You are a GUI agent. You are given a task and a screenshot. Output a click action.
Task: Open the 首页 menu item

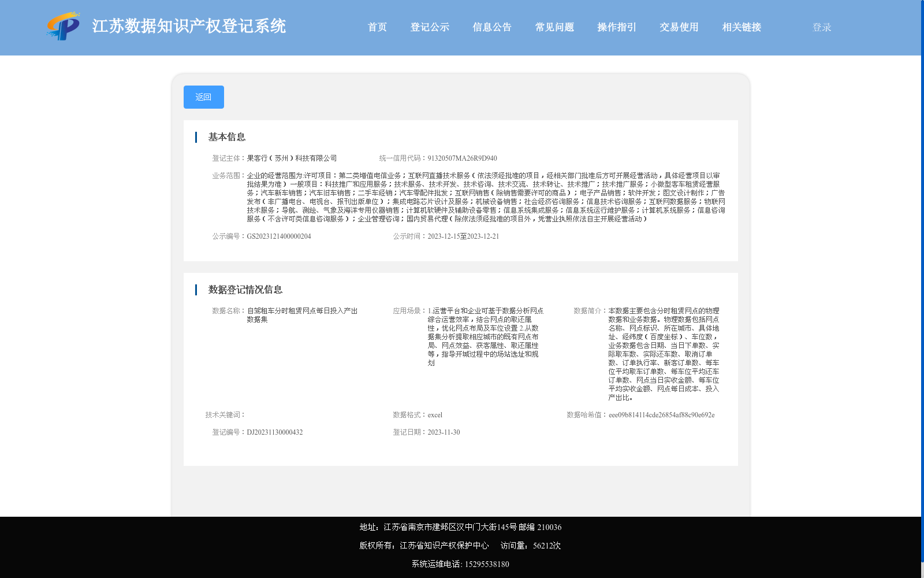click(377, 27)
